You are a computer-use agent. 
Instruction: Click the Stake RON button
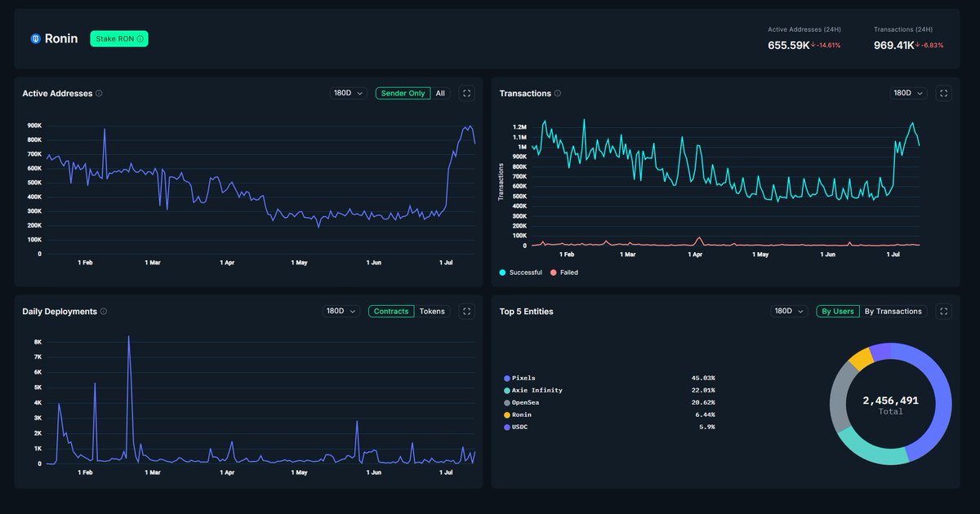119,38
